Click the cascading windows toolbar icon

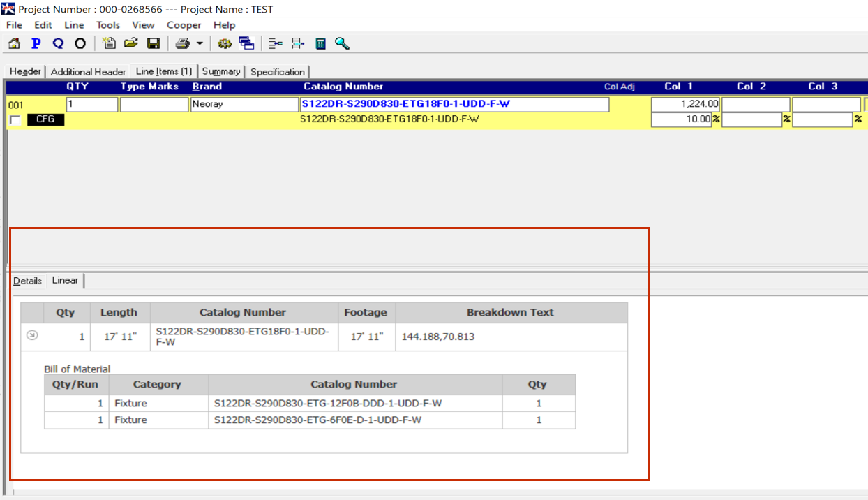246,43
